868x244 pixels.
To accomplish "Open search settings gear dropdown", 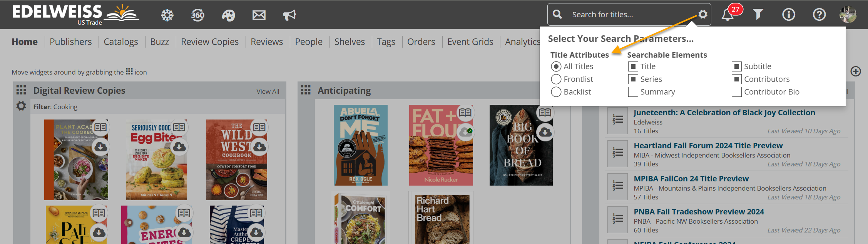I will tap(703, 15).
